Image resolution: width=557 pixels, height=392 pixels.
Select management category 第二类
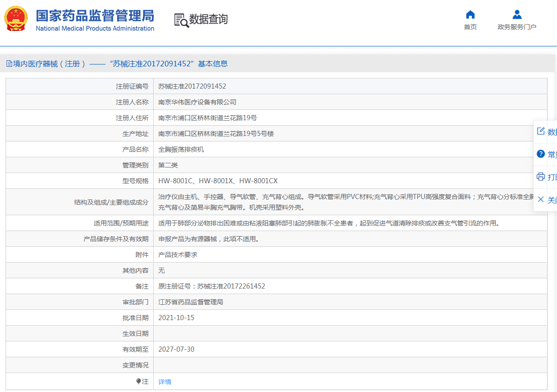coord(168,165)
